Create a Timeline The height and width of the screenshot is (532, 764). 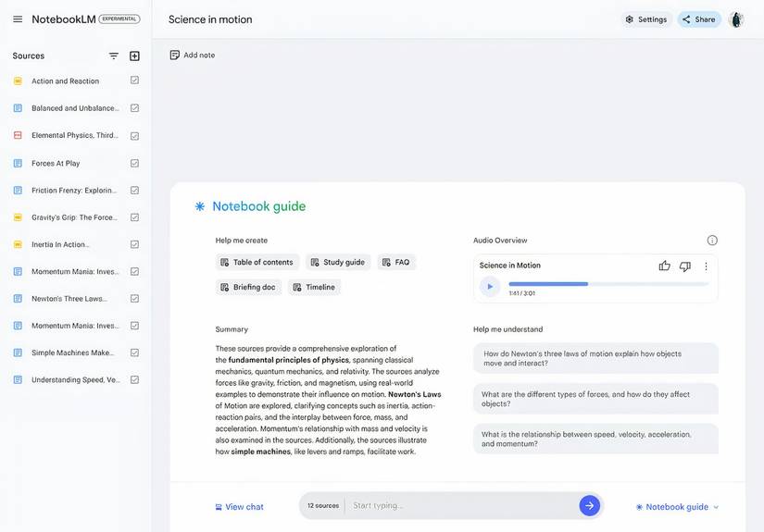tap(314, 287)
